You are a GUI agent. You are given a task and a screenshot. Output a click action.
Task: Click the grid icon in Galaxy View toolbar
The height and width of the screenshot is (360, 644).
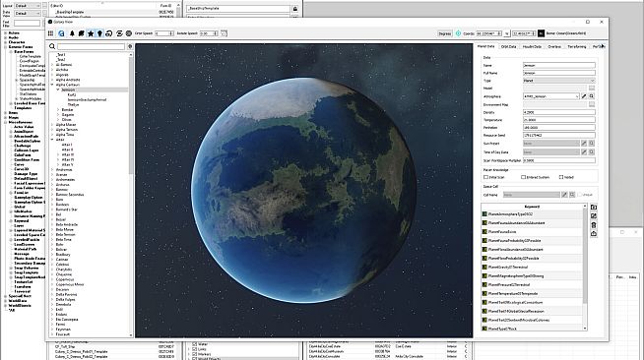pyautogui.click(x=50, y=33)
